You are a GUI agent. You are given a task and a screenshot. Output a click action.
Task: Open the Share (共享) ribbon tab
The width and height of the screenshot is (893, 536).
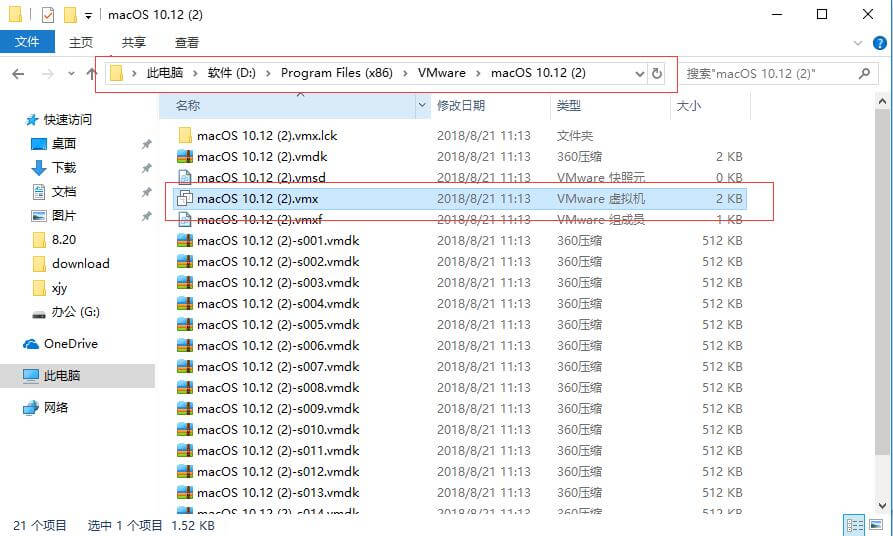134,42
